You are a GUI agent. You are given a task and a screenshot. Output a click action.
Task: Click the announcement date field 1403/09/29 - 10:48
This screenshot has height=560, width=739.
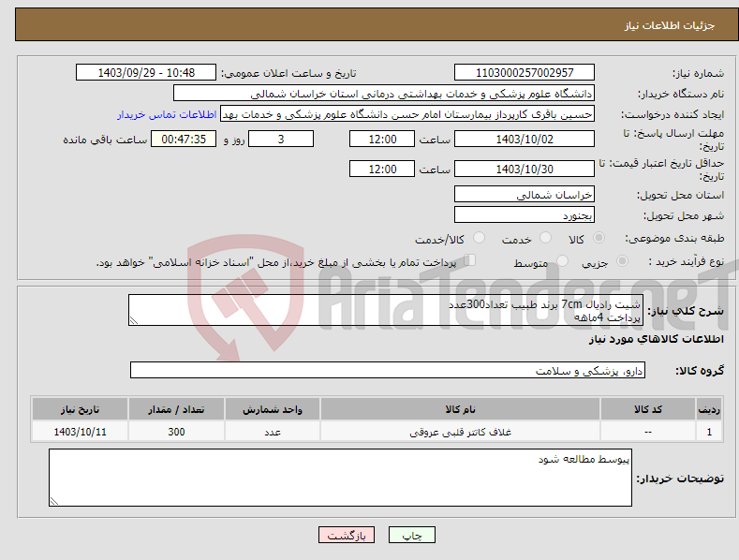(x=146, y=73)
